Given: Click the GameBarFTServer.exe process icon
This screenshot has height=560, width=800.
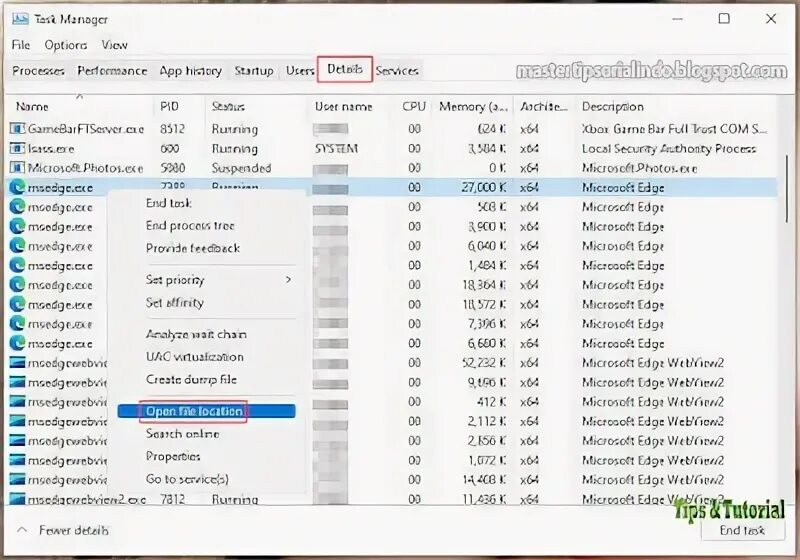Looking at the screenshot, I should [17, 129].
